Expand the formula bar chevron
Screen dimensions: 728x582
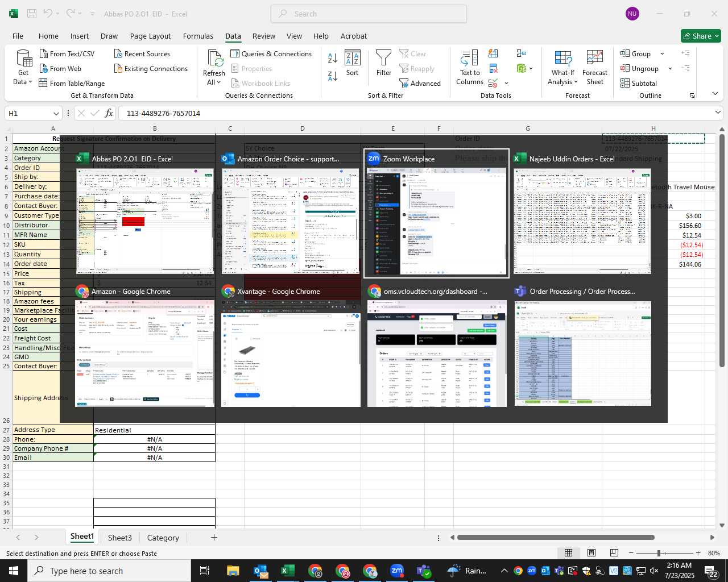pyautogui.click(x=718, y=113)
